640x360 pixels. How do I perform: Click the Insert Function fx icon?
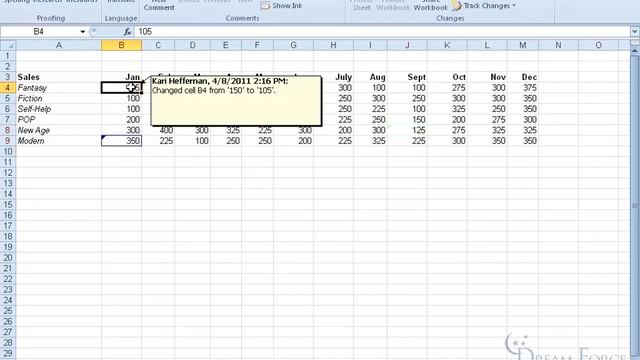click(127, 31)
